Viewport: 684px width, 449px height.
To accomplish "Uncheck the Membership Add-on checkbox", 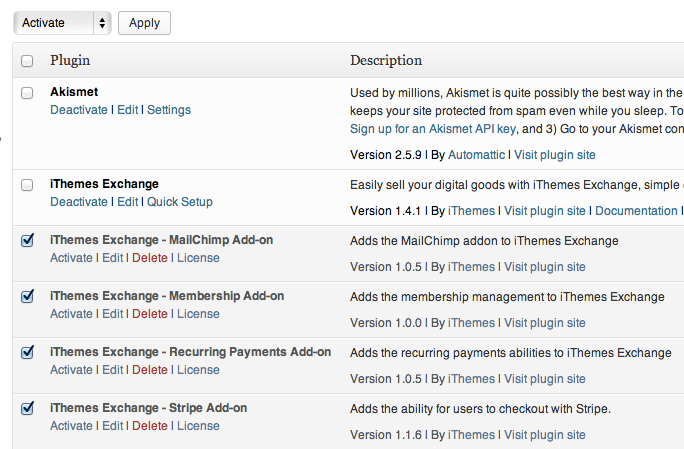I will pyautogui.click(x=27, y=296).
